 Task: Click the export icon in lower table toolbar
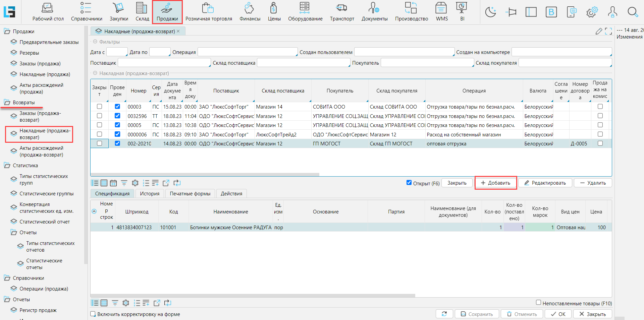coord(157,303)
